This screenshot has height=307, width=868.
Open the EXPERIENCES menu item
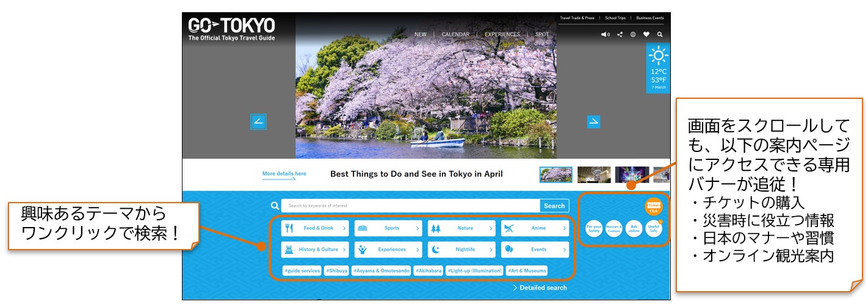pos(502,35)
